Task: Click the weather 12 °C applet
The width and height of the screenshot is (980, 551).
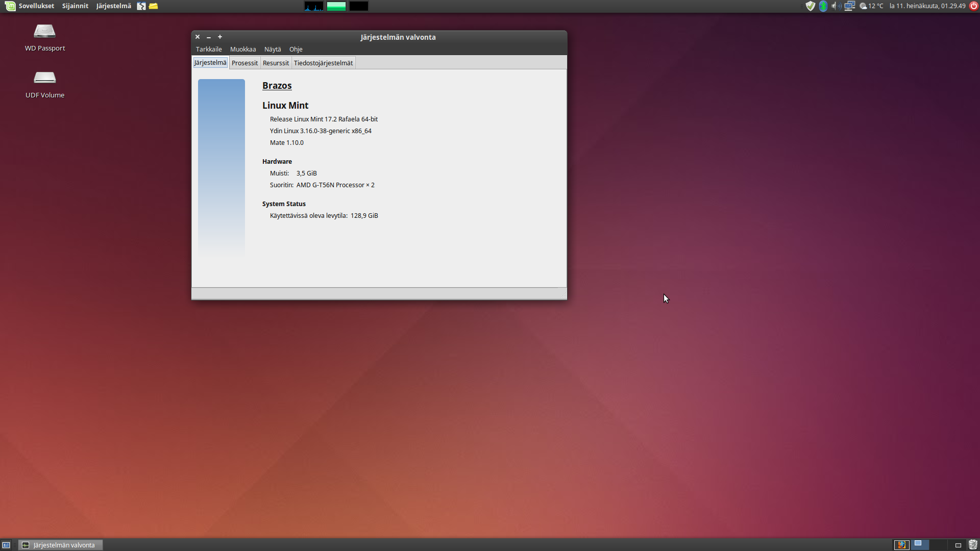Action: click(x=872, y=6)
